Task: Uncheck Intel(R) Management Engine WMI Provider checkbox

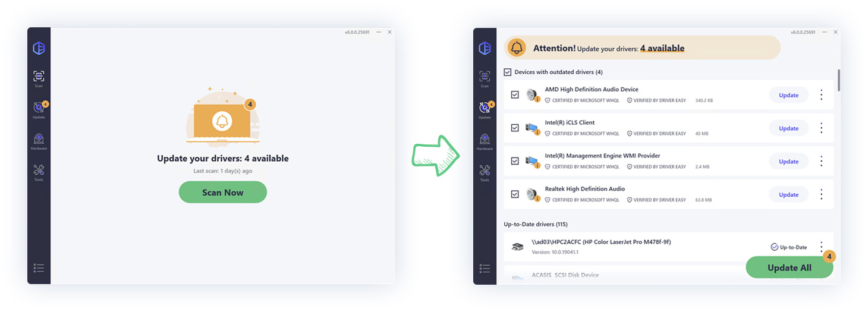Action: (x=515, y=161)
